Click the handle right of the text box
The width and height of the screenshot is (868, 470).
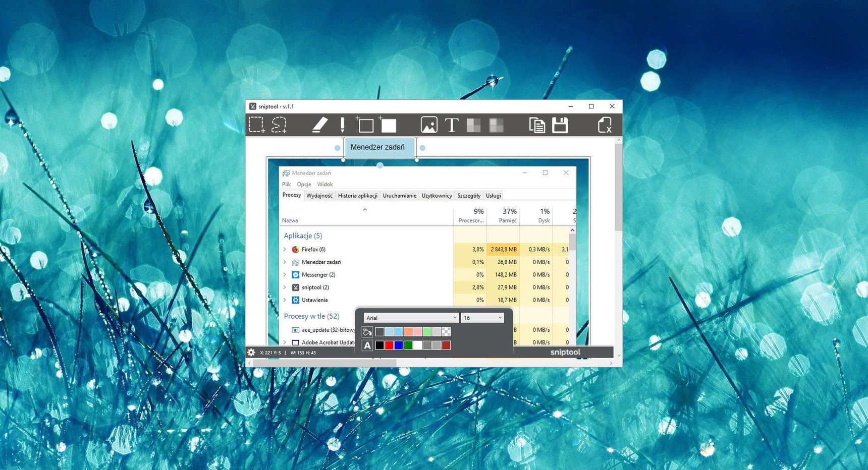coord(422,148)
